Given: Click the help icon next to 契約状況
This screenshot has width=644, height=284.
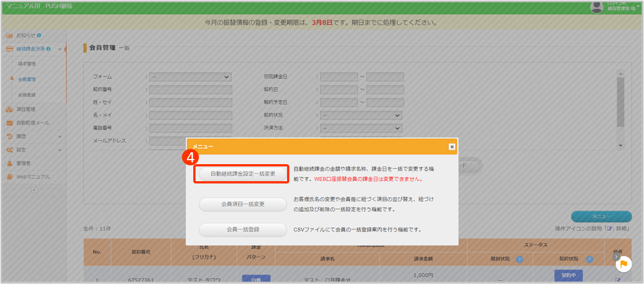Looking at the screenshot, I should click(x=589, y=260).
